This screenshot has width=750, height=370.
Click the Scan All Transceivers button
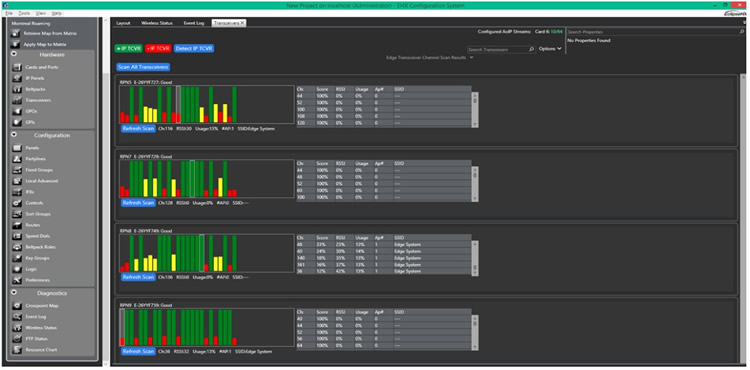point(143,67)
